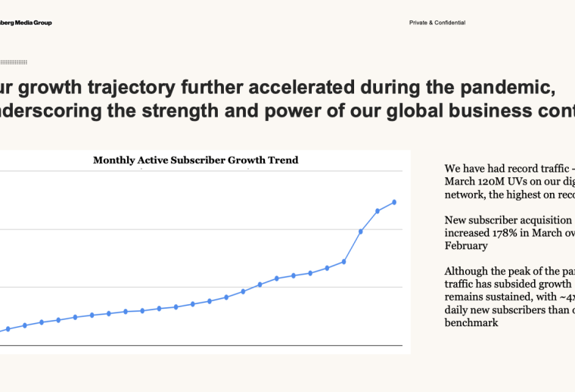Click the text mentioning 120M UVs
Image resolution: width=575 pixels, height=392 pixels.
tap(508, 182)
